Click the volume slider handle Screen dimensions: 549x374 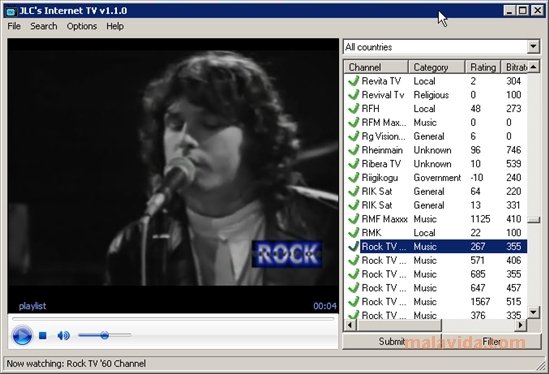pos(104,335)
